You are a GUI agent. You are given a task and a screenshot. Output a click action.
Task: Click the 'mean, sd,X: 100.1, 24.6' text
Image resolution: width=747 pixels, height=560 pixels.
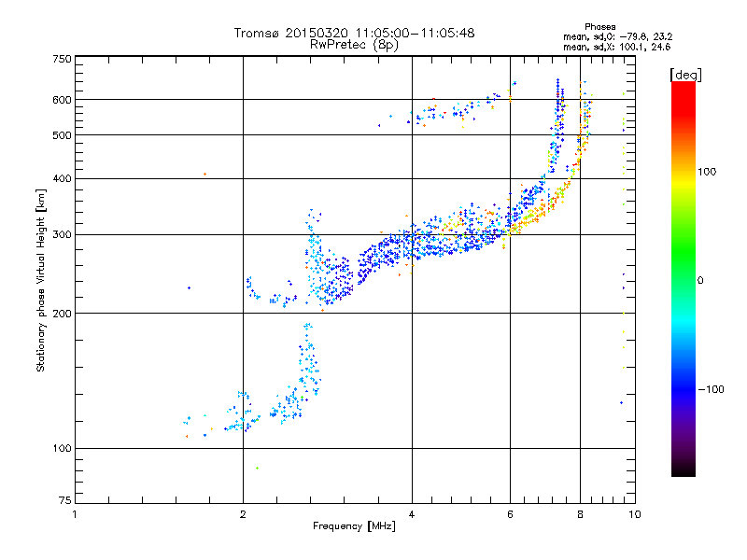(616, 47)
